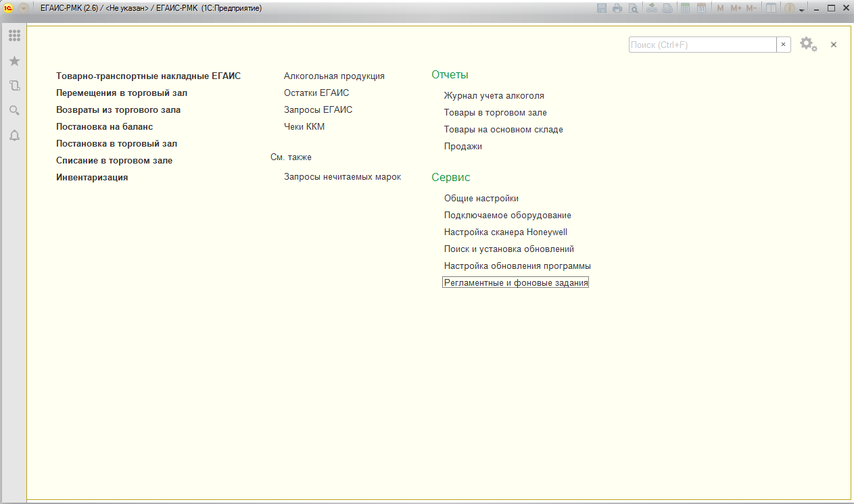This screenshot has width=854, height=504.
Task: Click the sidebar magnifier search icon
Action: pyautogui.click(x=14, y=111)
